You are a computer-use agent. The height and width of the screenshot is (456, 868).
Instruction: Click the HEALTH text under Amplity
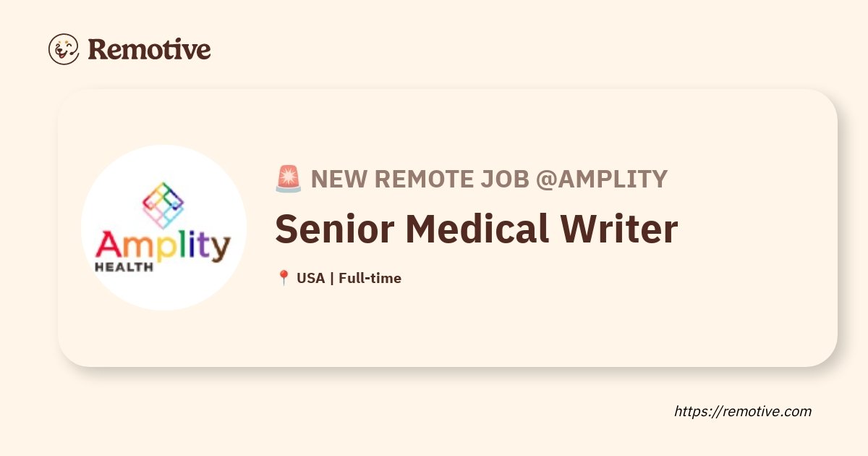click(124, 266)
